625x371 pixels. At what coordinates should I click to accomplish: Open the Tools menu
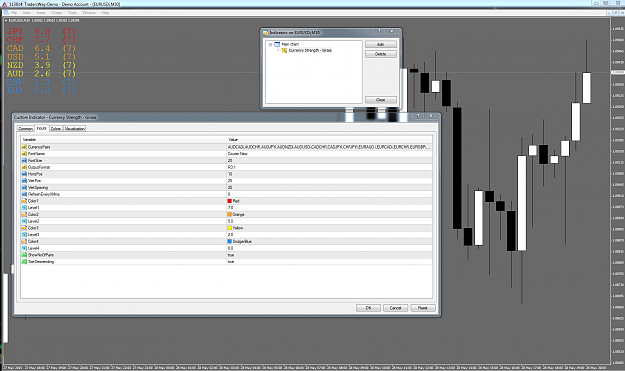pos(72,13)
